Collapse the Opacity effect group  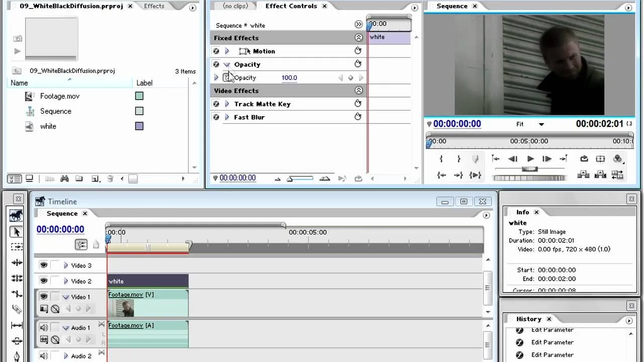[227, 64]
